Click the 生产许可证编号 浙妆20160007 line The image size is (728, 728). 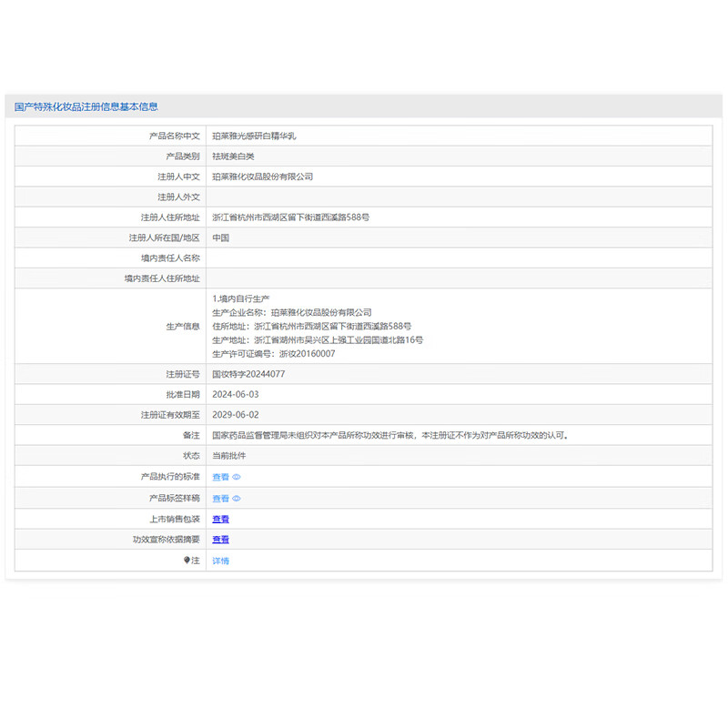click(273, 354)
